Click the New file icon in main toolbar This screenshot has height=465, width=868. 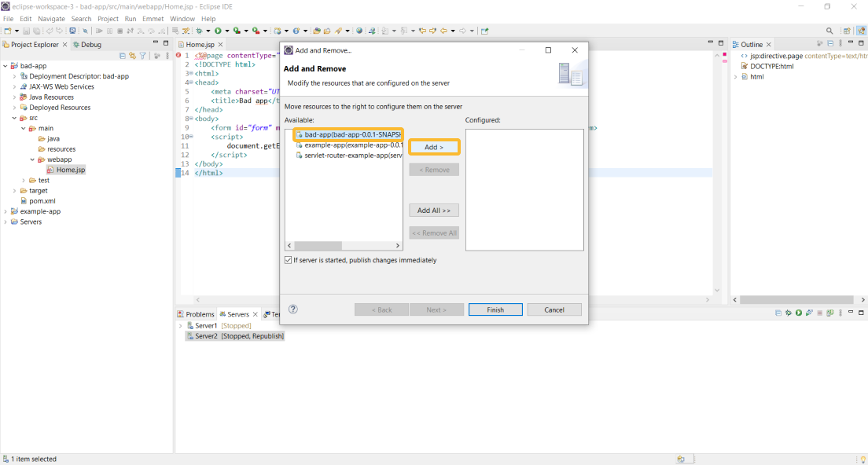[7, 31]
